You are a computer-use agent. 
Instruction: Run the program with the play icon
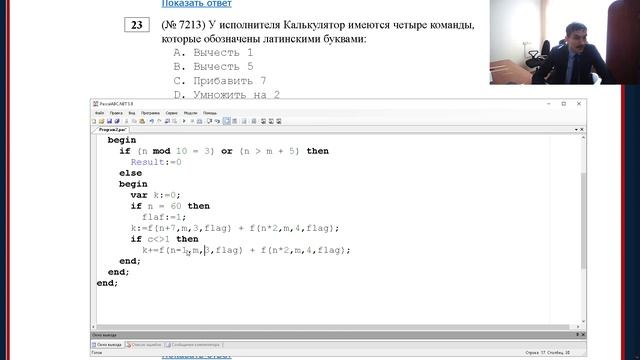(x=184, y=121)
